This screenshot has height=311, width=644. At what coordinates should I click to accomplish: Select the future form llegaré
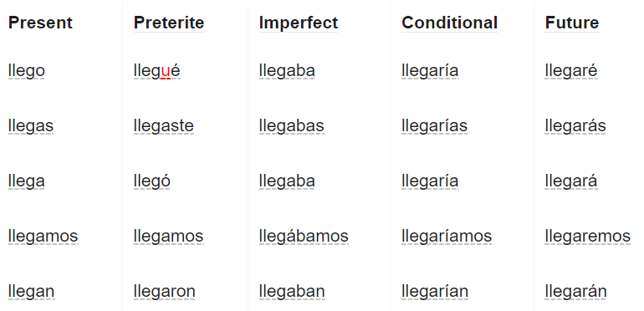(571, 71)
